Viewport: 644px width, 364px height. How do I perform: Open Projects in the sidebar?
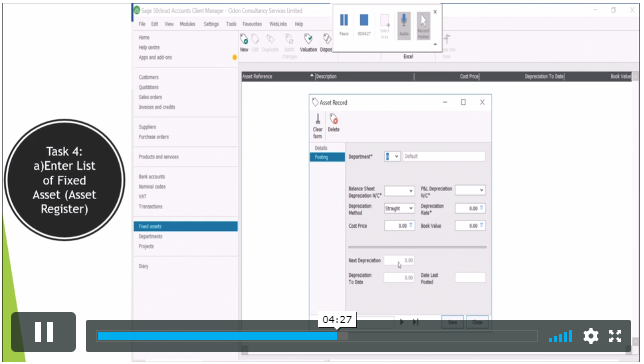(146, 246)
